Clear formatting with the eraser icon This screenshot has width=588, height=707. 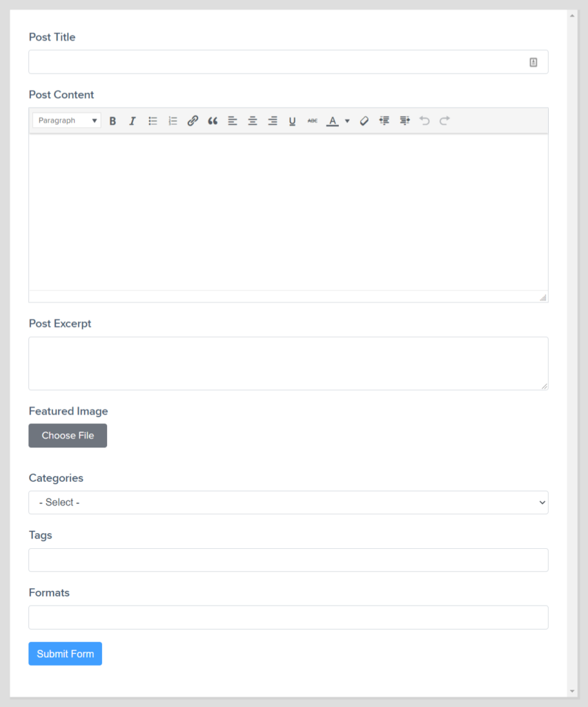point(364,121)
